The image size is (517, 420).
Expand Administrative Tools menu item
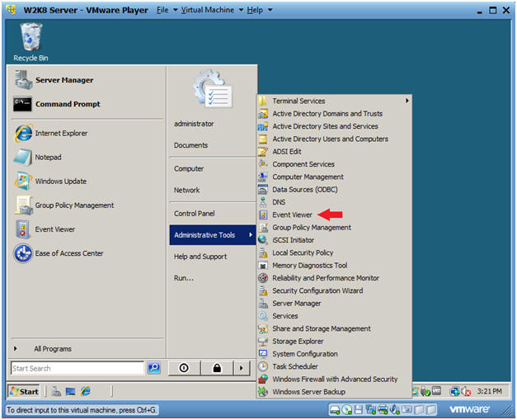click(213, 235)
